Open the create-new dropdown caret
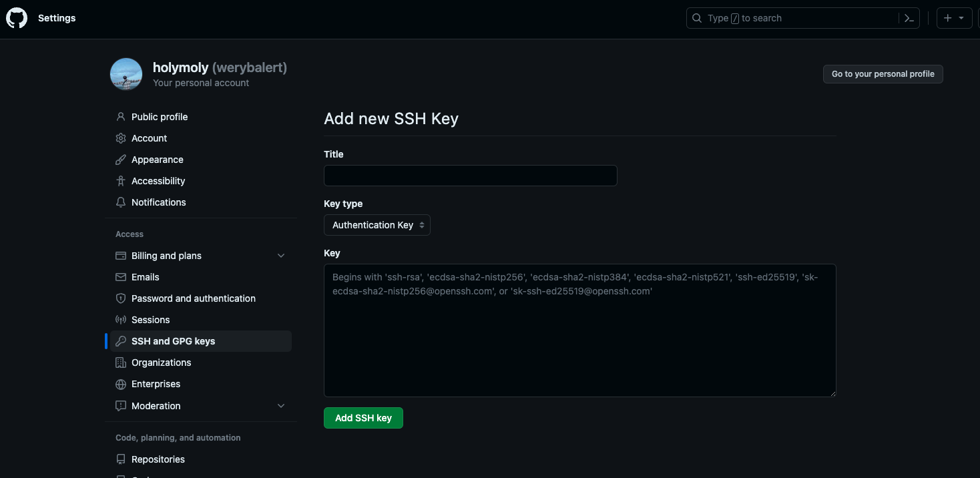The height and width of the screenshot is (478, 980). tap(961, 18)
